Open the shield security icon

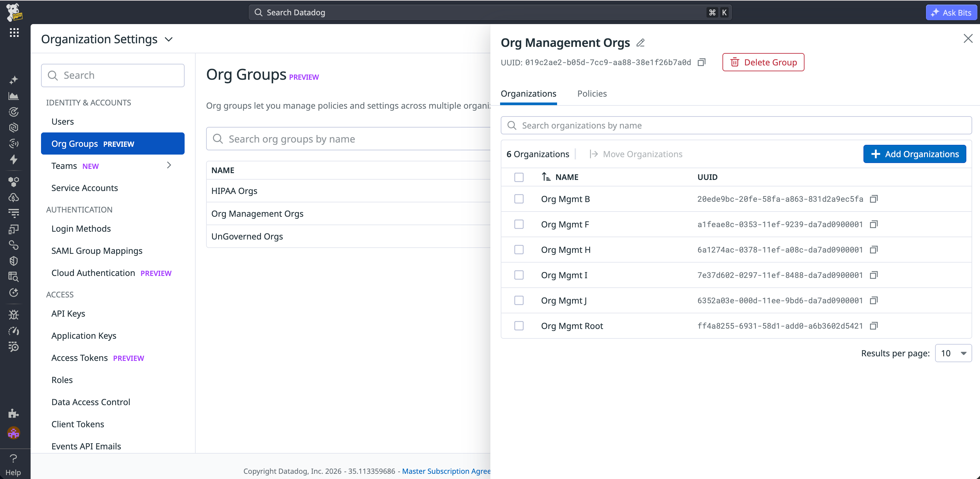coord(14,261)
